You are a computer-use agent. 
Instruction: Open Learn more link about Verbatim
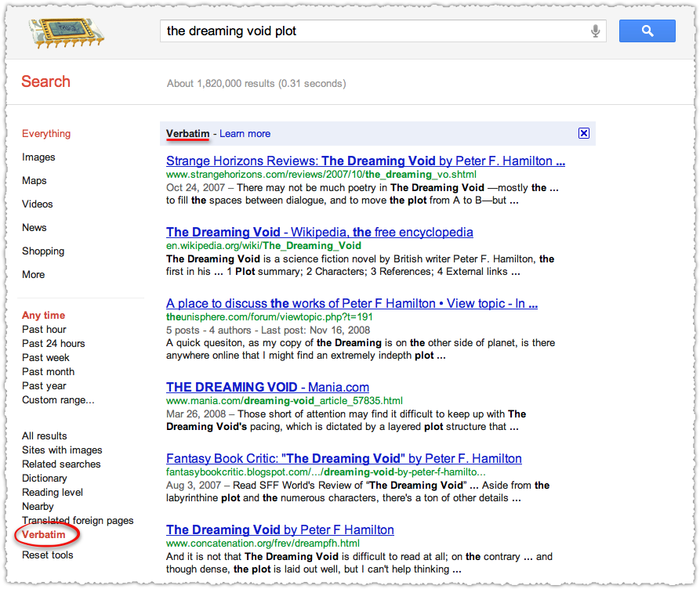pos(245,133)
